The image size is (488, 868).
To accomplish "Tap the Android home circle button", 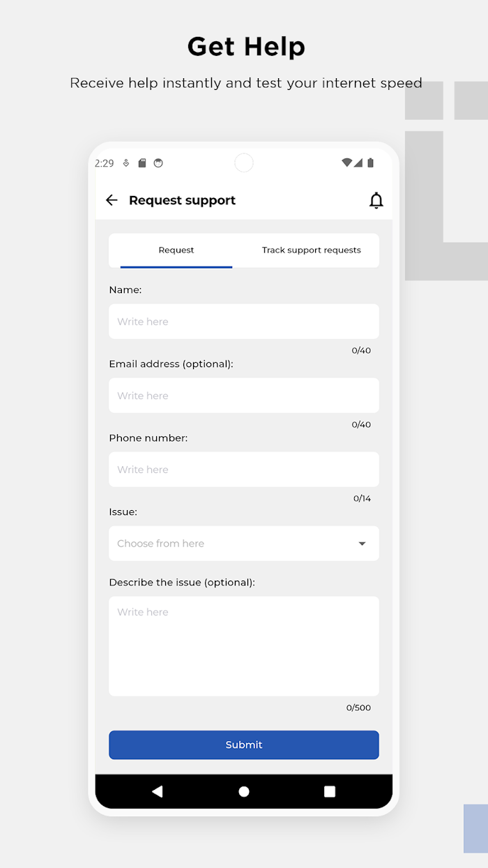I will (x=244, y=791).
